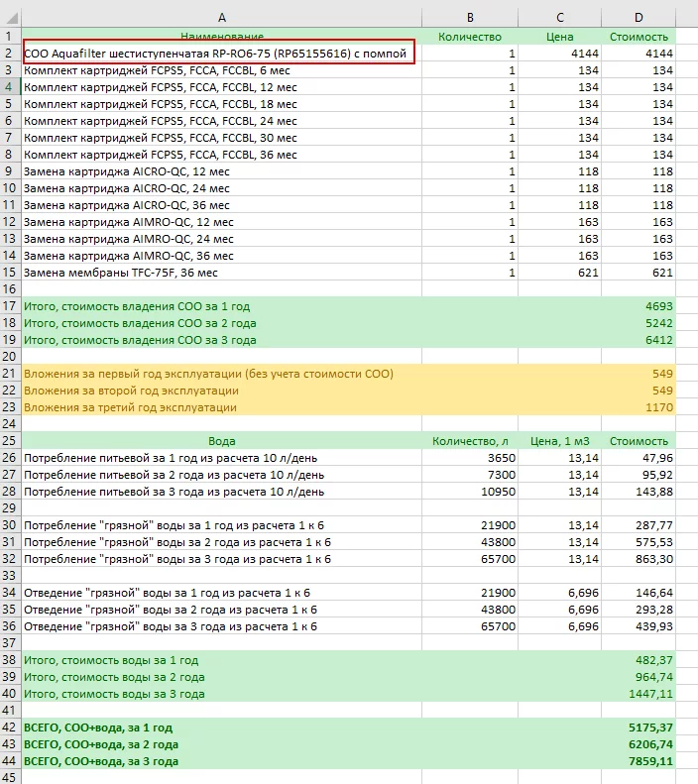Image resolution: width=698 pixels, height=784 pixels.
Task: Click quantity 65700 in row 32
Action: [470, 559]
